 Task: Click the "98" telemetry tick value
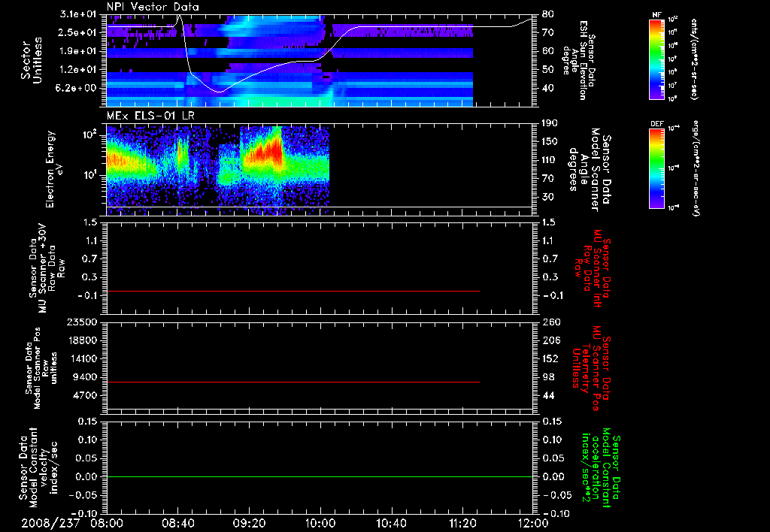[548, 377]
